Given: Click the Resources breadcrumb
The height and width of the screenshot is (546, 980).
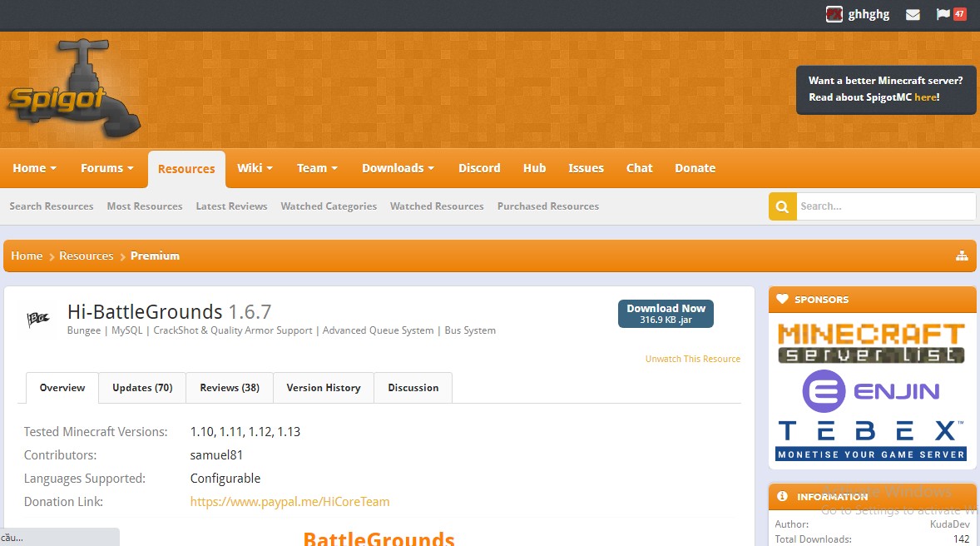Looking at the screenshot, I should (x=87, y=256).
